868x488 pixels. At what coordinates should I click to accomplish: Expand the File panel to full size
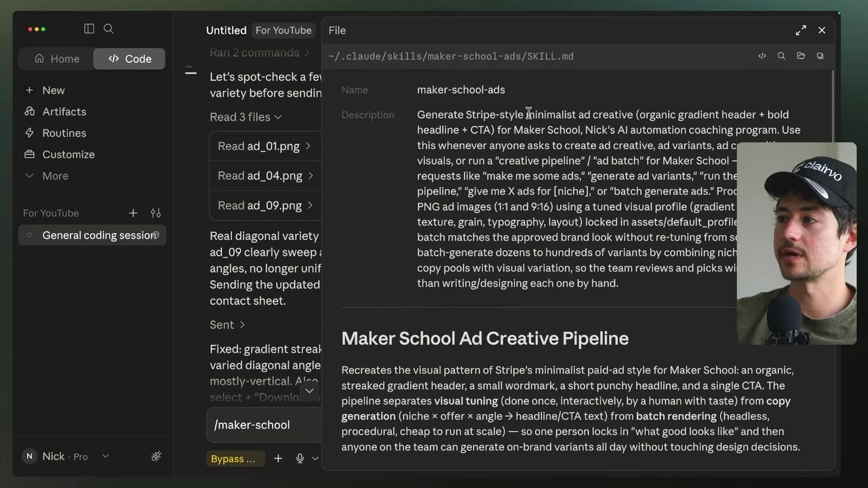801,30
